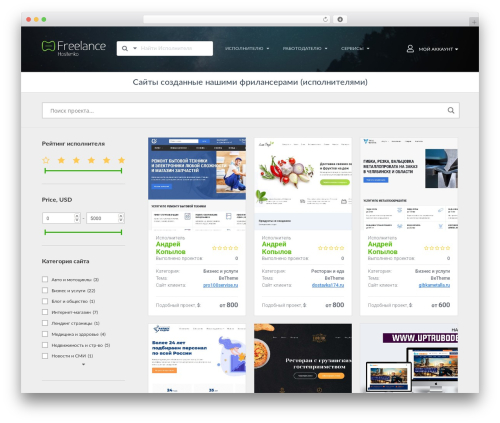Check the 'Недвижимость и стр-во' category checkbox

[x=45, y=345]
